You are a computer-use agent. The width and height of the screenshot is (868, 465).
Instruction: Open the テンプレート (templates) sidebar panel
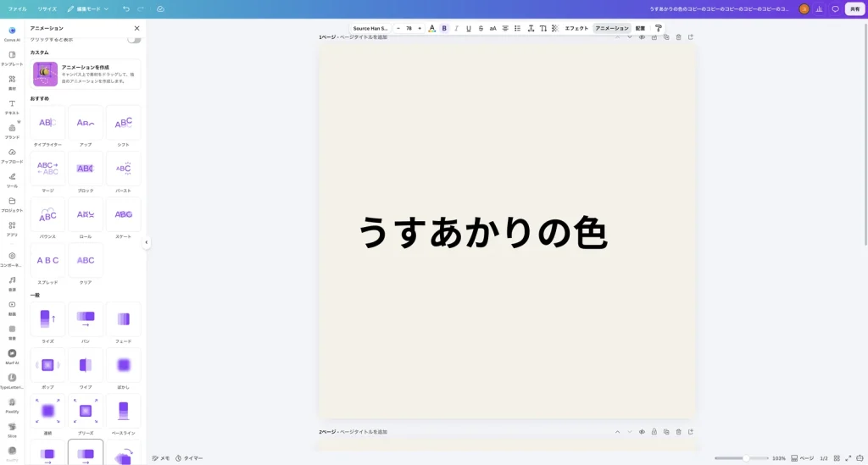coord(12,58)
